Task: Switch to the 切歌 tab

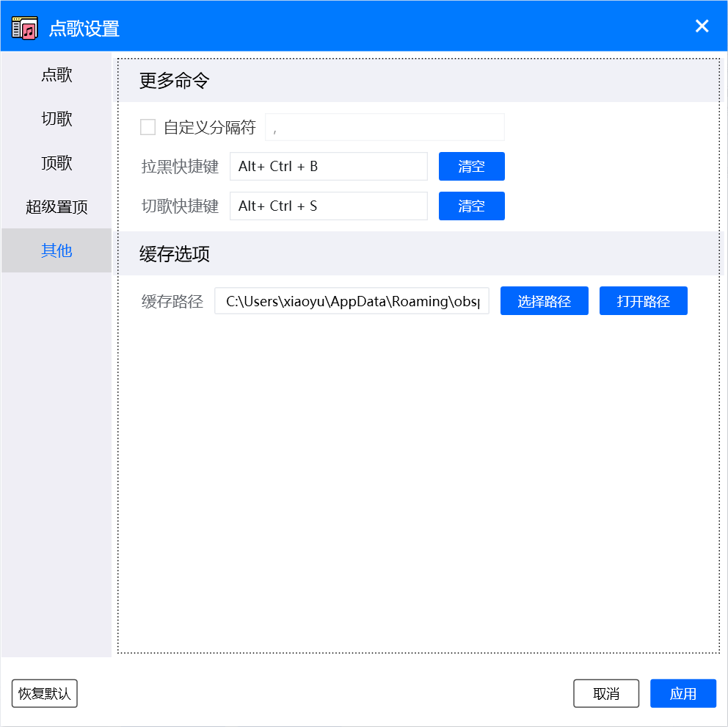Action: 57,119
